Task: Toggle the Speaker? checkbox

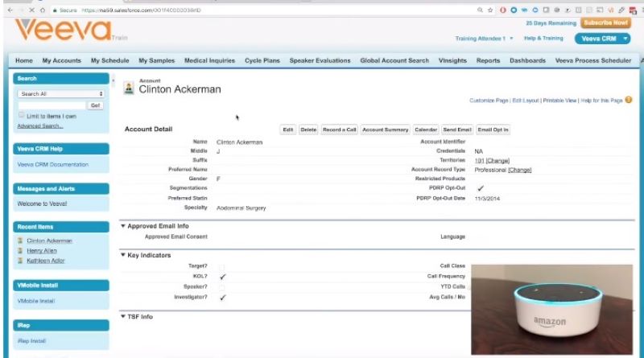Action: (x=222, y=286)
